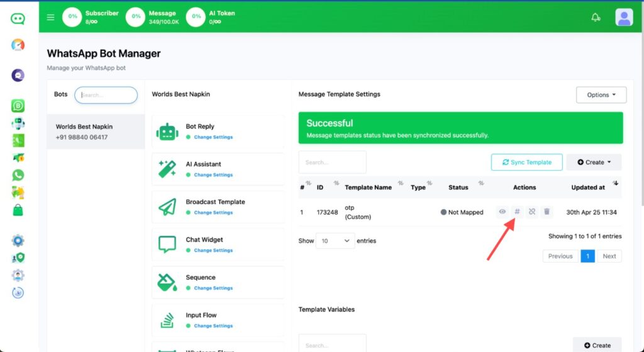Open the Options dropdown
Image resolution: width=644 pixels, height=352 pixels.
pos(601,95)
